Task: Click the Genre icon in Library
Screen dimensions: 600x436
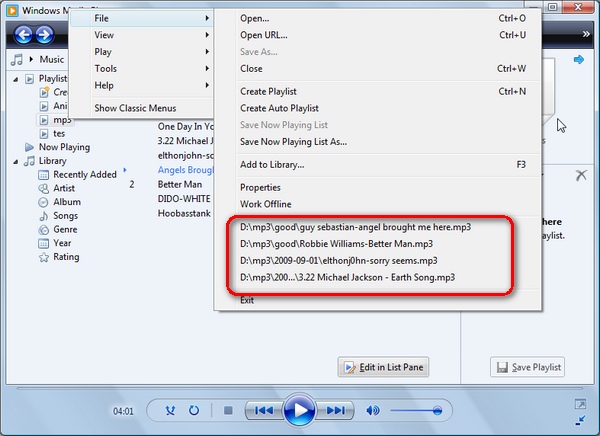Action: 44,230
